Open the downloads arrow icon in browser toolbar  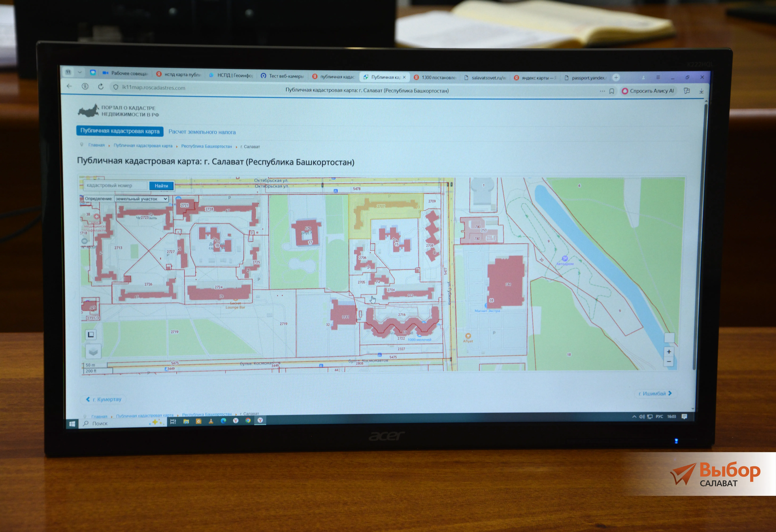[x=701, y=91]
